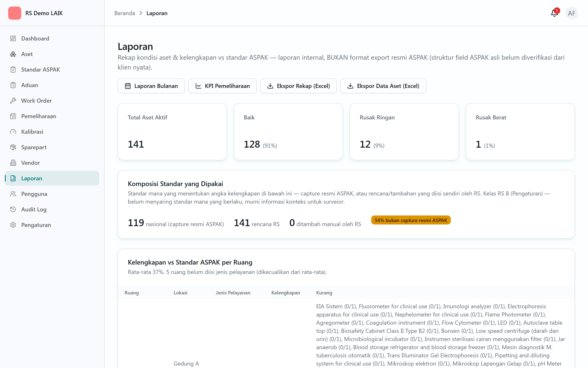Viewport: 588px width, 368px height.
Task: Click the Vendor building icon
Action: [13, 163]
